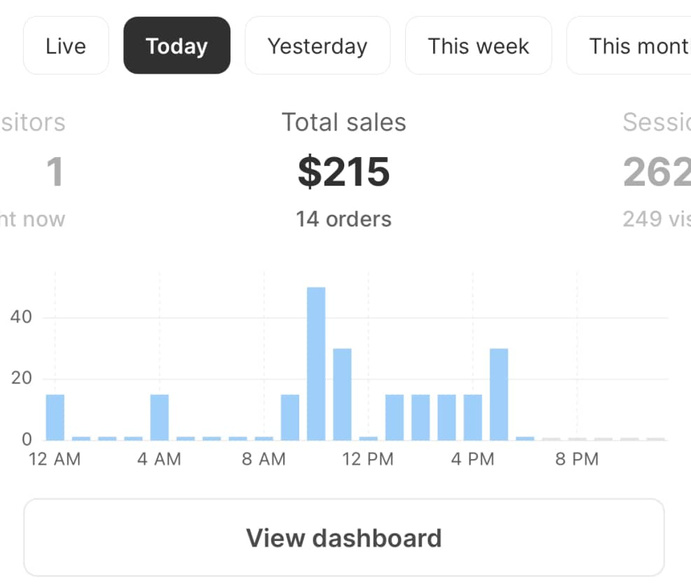Open the Total sales card heading
The width and height of the screenshot is (691, 588).
(344, 123)
